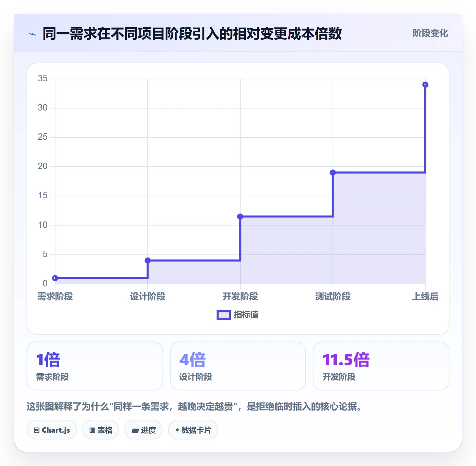
Task: Click the lightning icon beside the title
Action: (32, 34)
